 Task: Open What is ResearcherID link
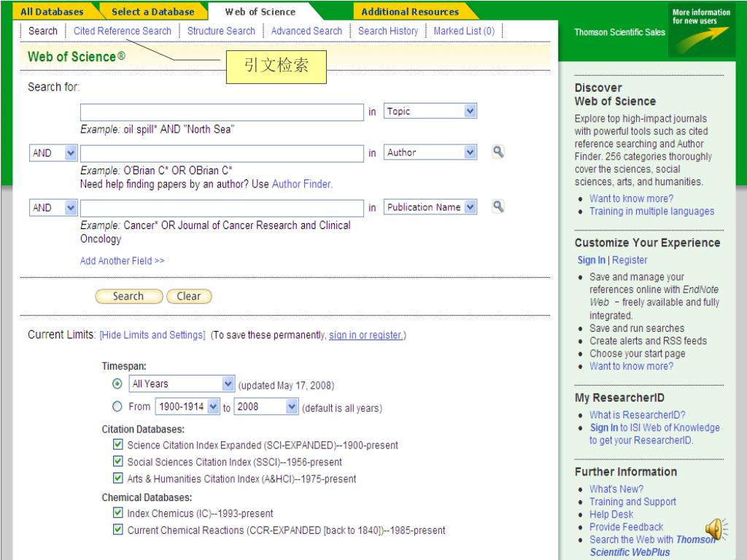click(638, 415)
